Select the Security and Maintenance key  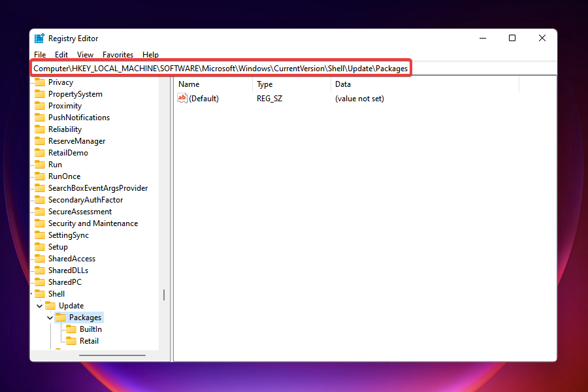coord(93,223)
